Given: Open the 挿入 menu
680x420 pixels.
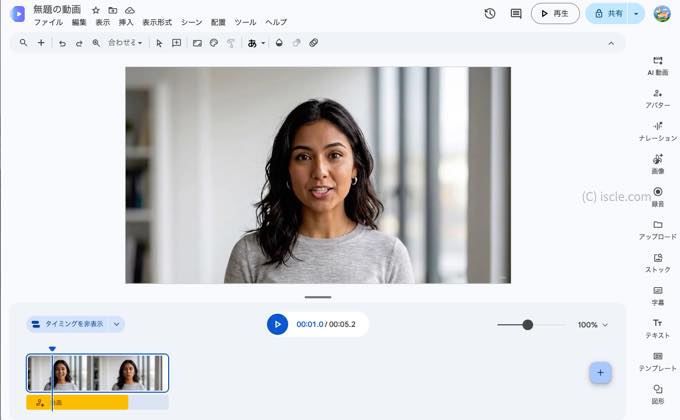Looking at the screenshot, I should pos(126,22).
